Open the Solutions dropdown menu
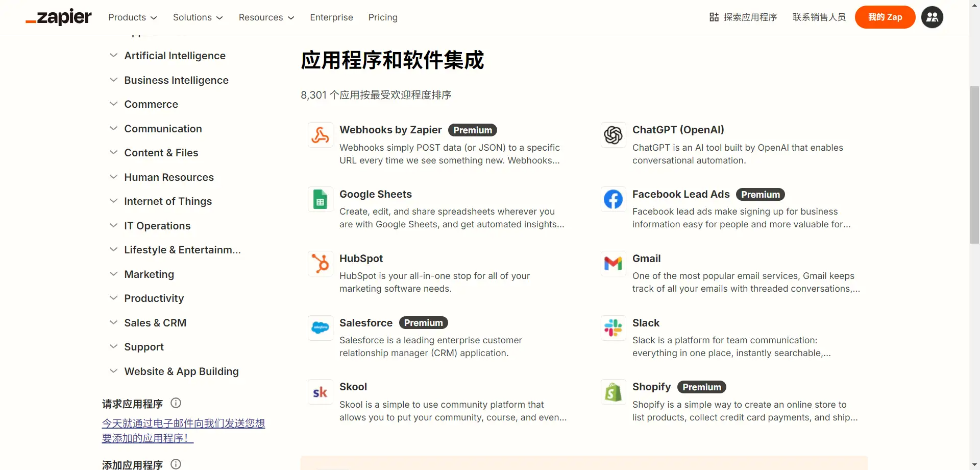This screenshot has width=980, height=470. pyautogui.click(x=198, y=17)
